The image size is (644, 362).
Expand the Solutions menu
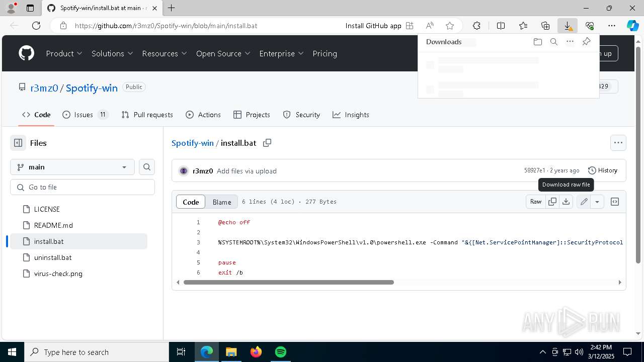[x=112, y=53]
